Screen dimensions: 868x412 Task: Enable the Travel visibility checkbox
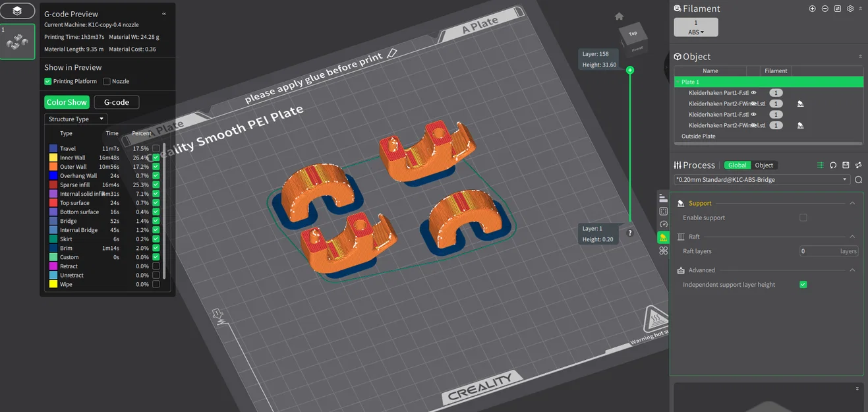pos(156,148)
